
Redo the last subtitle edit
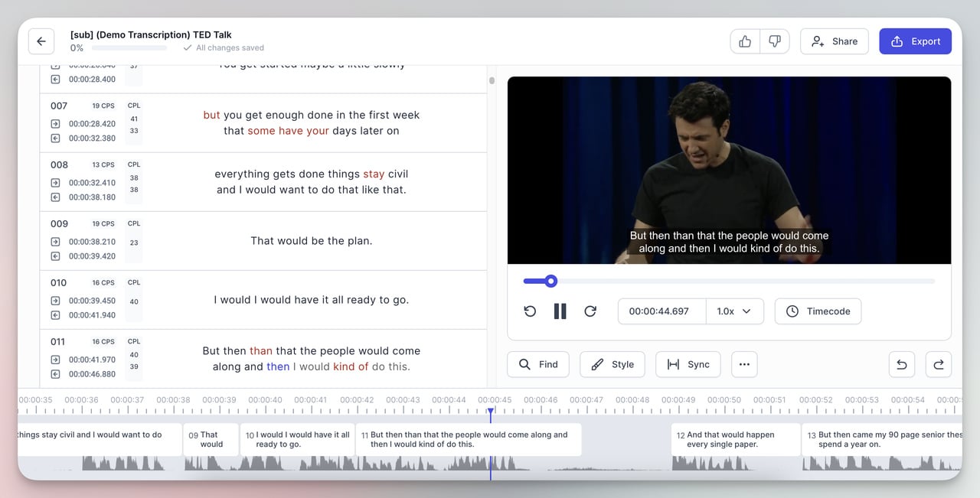coord(939,365)
